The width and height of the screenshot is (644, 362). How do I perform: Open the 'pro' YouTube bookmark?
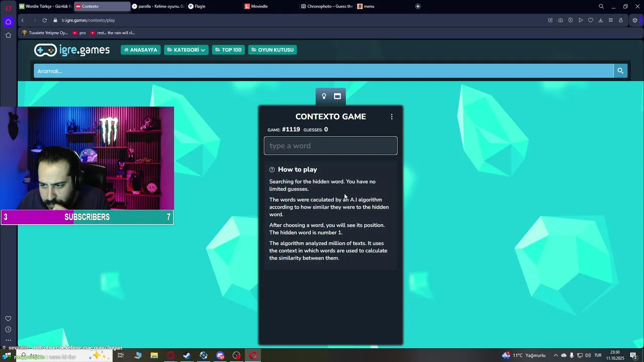[x=79, y=33]
